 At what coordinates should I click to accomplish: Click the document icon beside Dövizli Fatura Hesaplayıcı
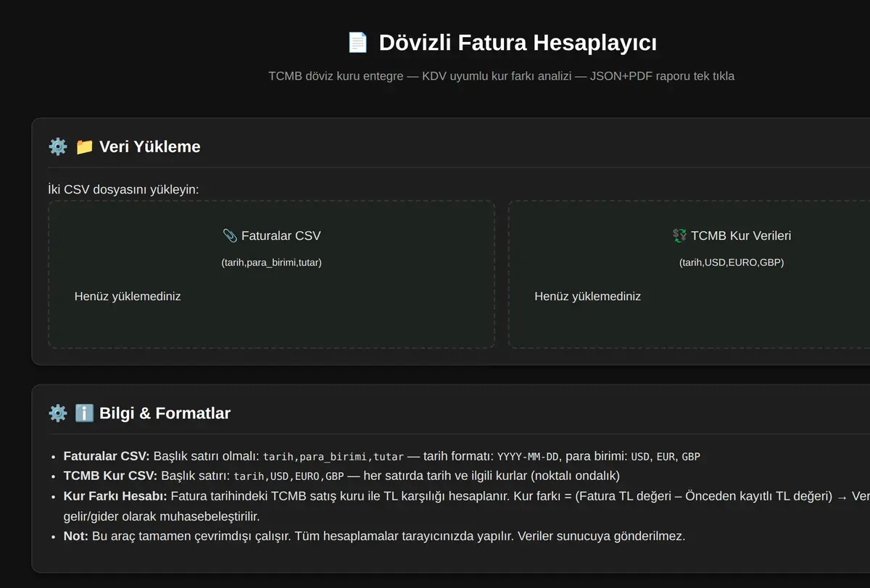[x=357, y=43]
